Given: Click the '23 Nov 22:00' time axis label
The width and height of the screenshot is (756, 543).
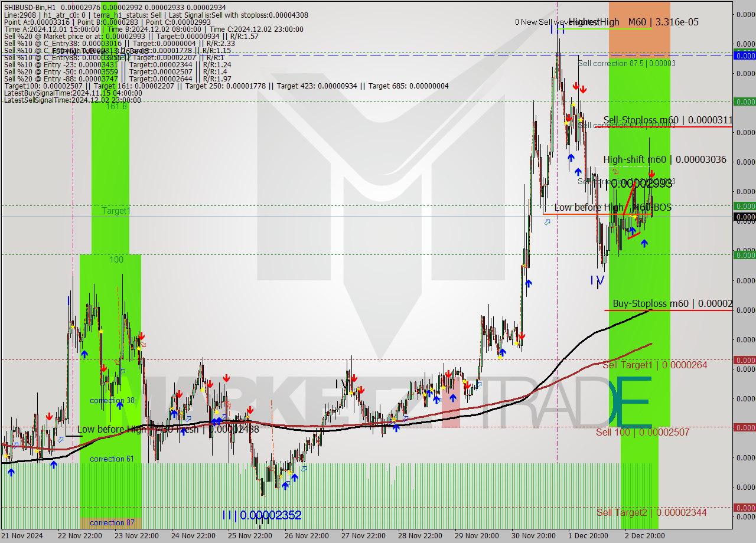Looking at the screenshot, I should pyautogui.click(x=136, y=536).
